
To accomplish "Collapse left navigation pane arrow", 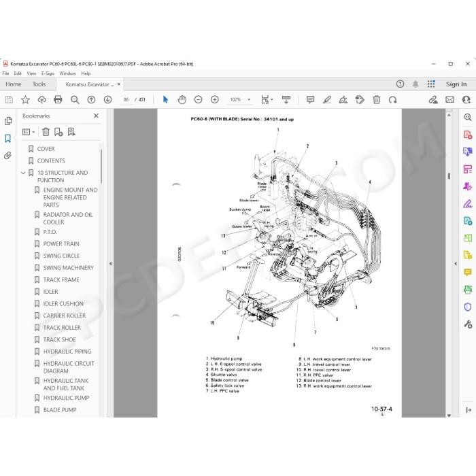I will [110, 264].
